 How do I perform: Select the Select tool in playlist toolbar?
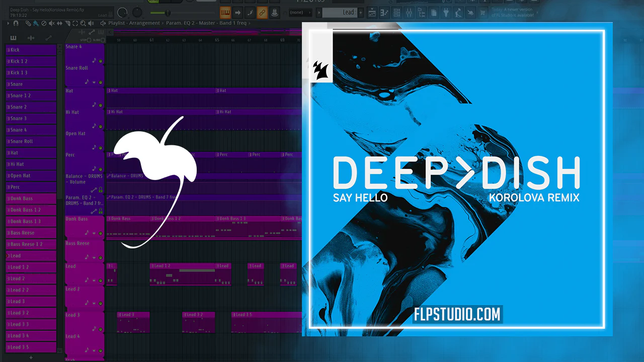pyautogui.click(x=75, y=23)
